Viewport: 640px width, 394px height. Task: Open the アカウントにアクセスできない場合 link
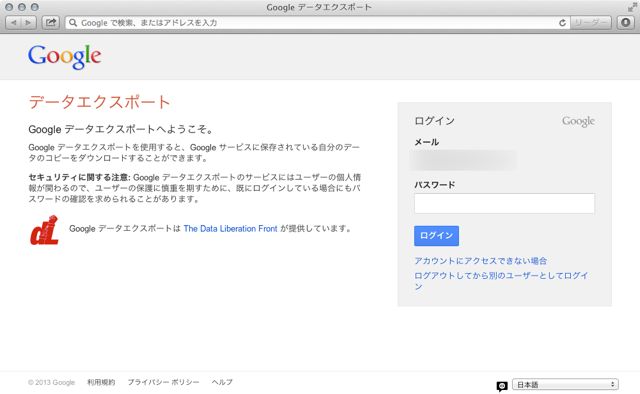[x=480, y=260]
